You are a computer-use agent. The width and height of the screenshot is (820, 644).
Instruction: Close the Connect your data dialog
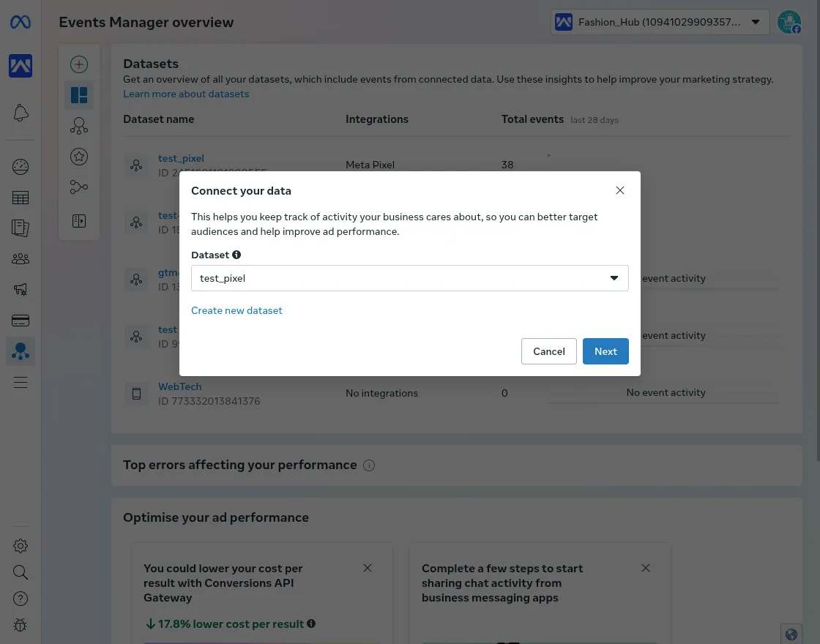click(619, 190)
